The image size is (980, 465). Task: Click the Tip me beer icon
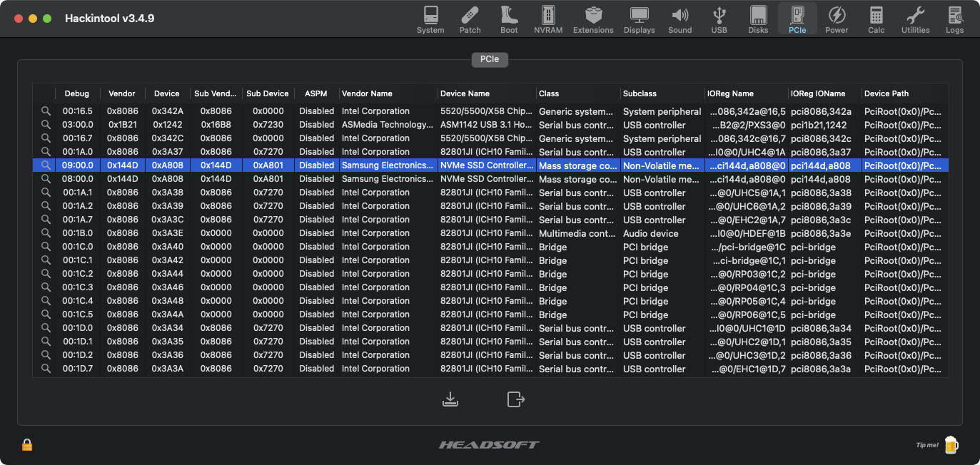[950, 445]
